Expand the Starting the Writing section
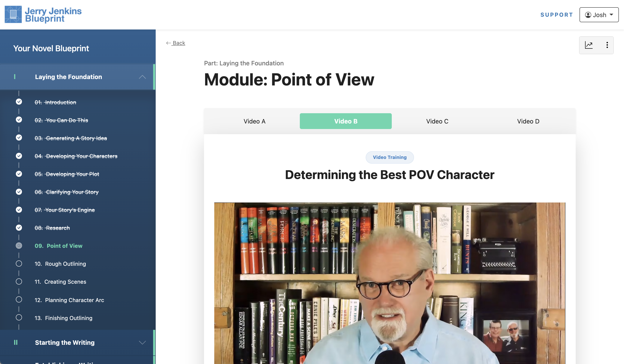This screenshot has height=364, width=624. (x=142, y=342)
